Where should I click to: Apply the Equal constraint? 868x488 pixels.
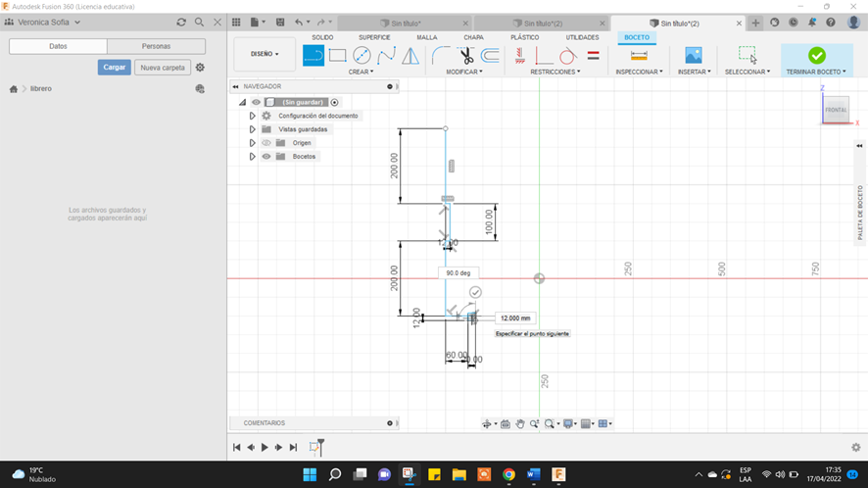click(594, 56)
